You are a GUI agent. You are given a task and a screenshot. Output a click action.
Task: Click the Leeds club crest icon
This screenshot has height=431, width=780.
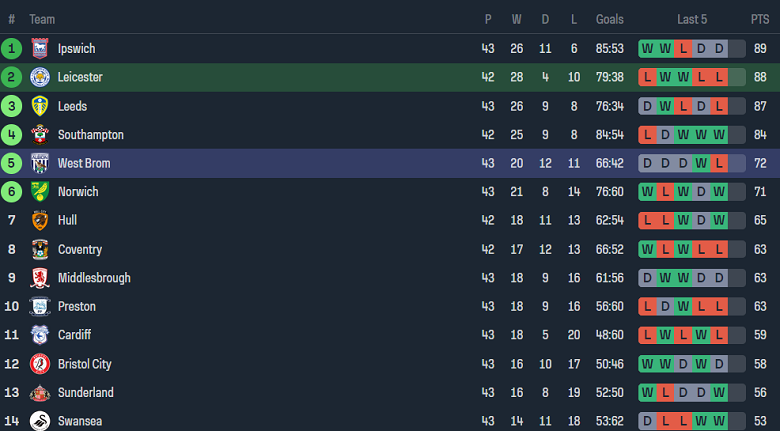click(x=40, y=106)
